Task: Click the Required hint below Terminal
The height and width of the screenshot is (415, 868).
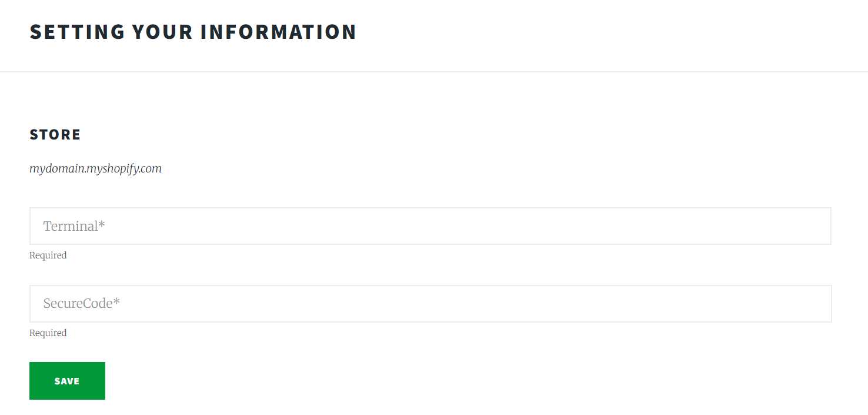Action: (48, 255)
